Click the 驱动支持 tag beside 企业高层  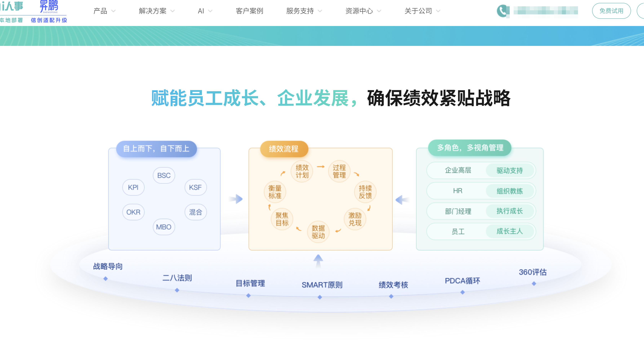point(510,171)
